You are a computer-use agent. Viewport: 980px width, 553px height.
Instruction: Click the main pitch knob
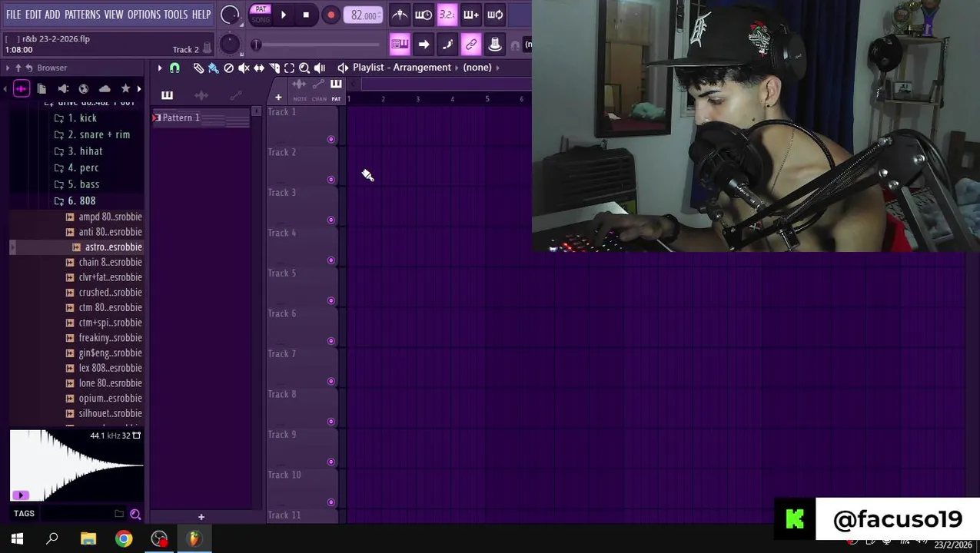(x=230, y=45)
